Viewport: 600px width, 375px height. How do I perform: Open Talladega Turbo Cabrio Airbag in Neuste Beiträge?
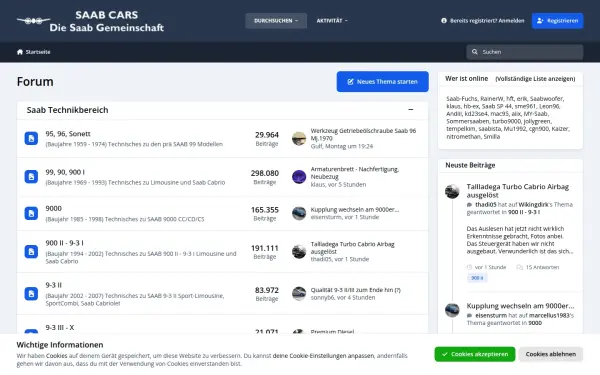point(517,191)
